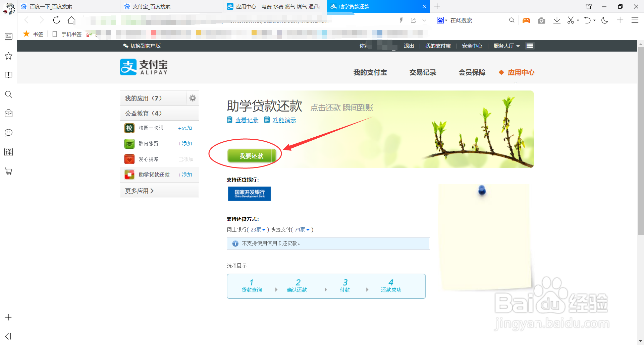This screenshot has width=644, height=345.
Task: Open sidebar shopping cart icon
Action: tap(8, 171)
